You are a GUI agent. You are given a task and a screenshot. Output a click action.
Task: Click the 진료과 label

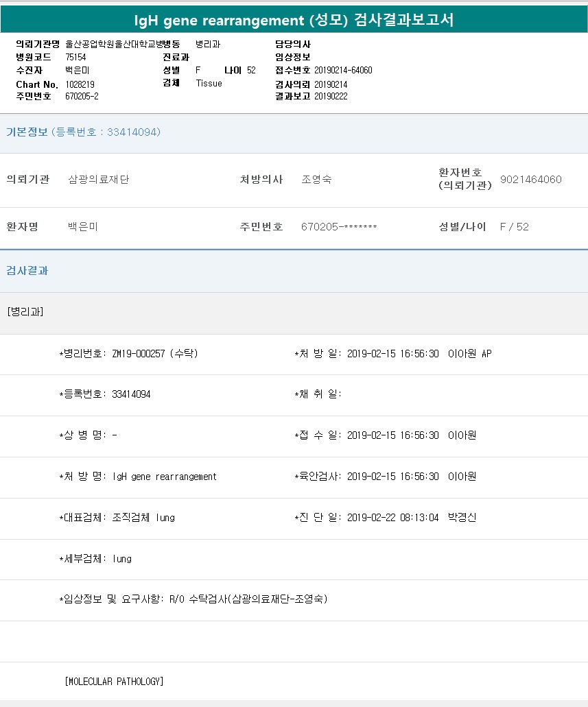pos(176,58)
